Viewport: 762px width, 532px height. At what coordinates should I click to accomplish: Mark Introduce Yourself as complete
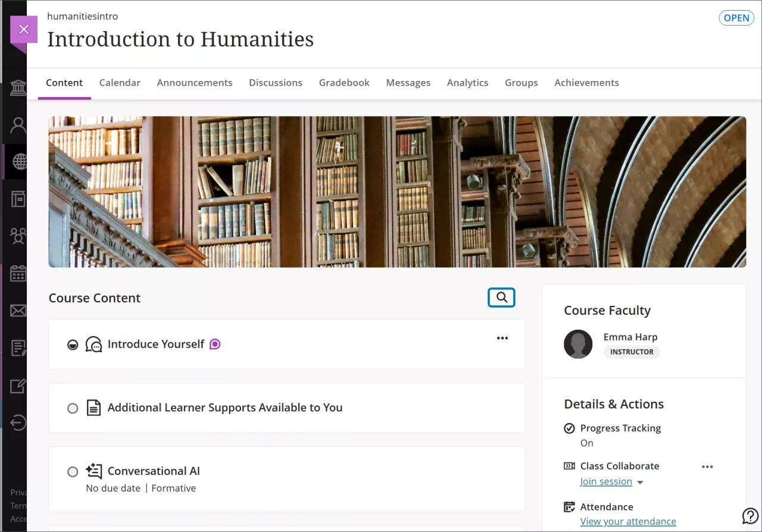tap(73, 344)
